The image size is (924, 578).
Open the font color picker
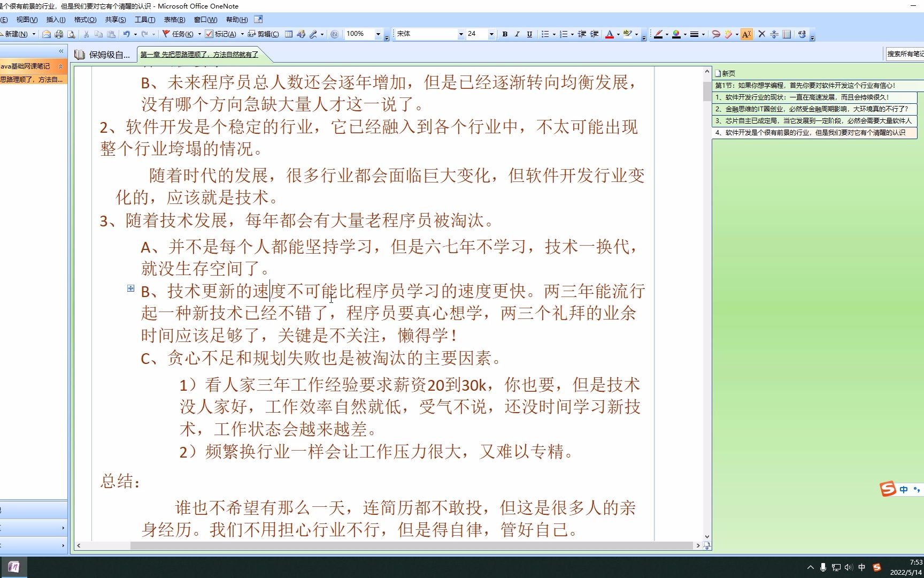click(x=610, y=34)
